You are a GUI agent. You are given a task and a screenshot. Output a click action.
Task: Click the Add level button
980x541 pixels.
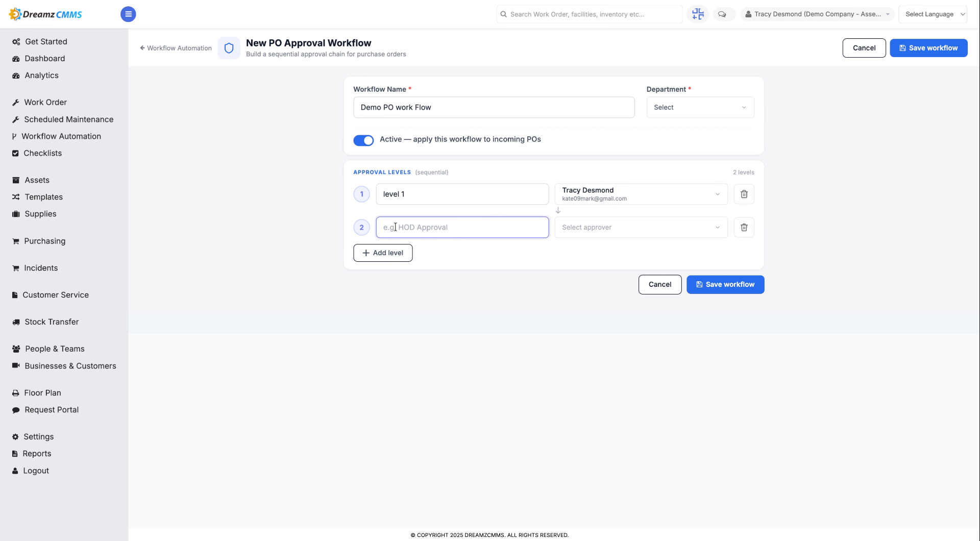click(x=383, y=253)
